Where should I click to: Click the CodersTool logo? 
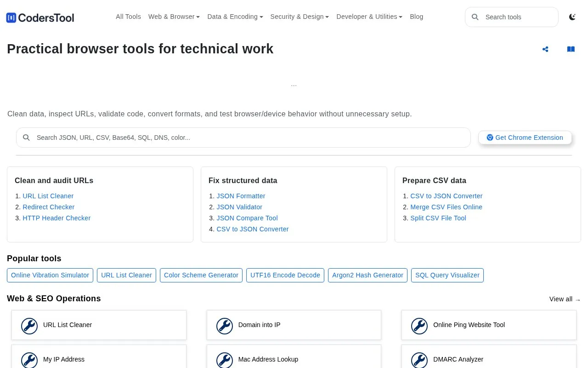[x=40, y=17]
